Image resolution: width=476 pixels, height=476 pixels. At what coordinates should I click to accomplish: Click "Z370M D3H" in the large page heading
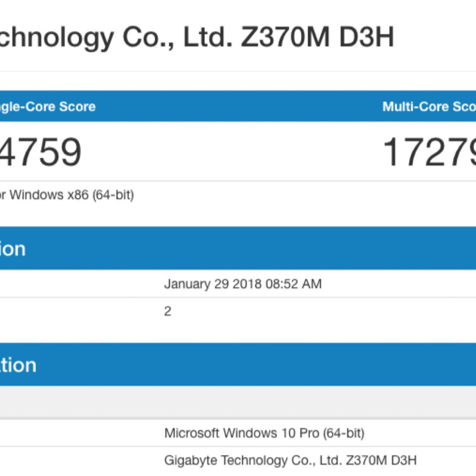(317, 37)
